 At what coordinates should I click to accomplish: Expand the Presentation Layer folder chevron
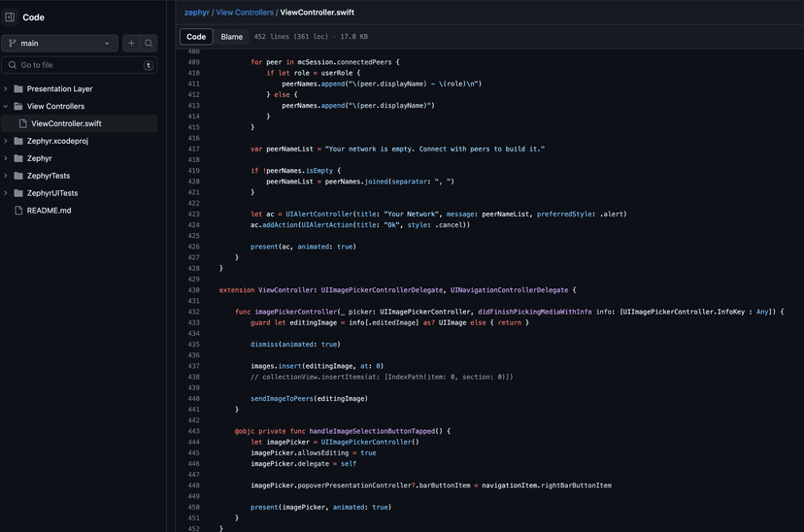pos(6,88)
